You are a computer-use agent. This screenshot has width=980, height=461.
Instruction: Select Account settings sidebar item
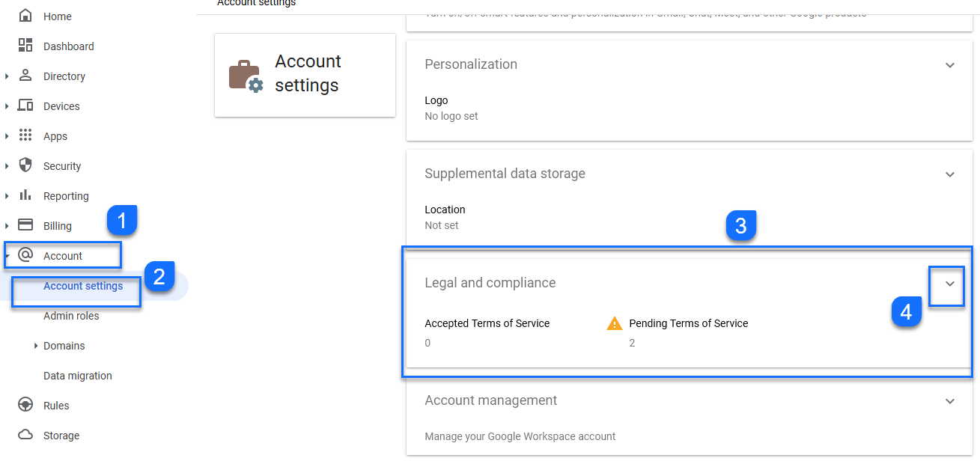pyautogui.click(x=83, y=286)
